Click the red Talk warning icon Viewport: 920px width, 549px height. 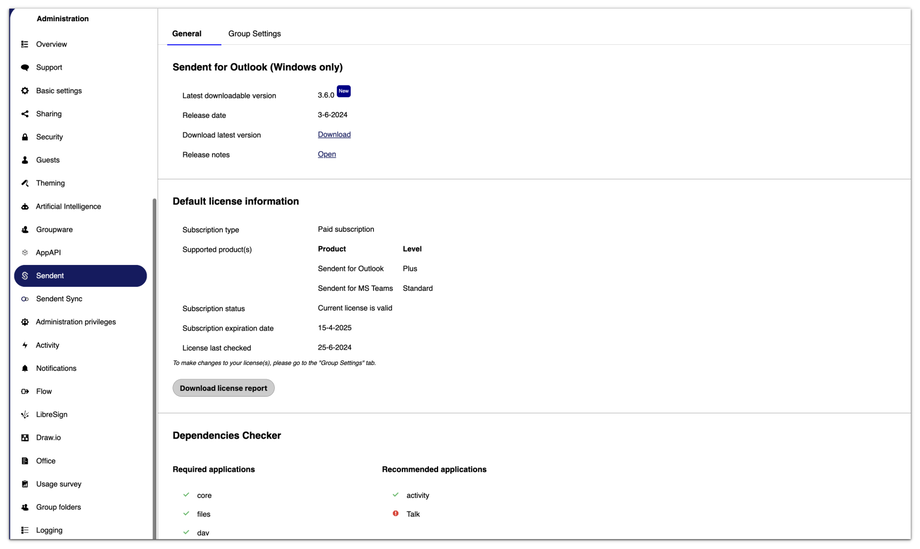pyautogui.click(x=396, y=514)
